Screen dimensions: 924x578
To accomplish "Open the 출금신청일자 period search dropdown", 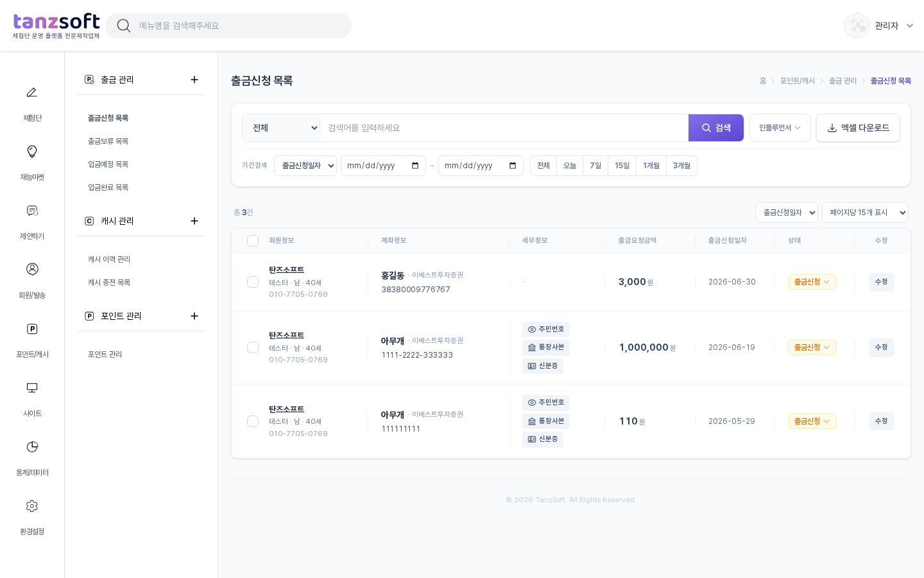I will pos(305,166).
